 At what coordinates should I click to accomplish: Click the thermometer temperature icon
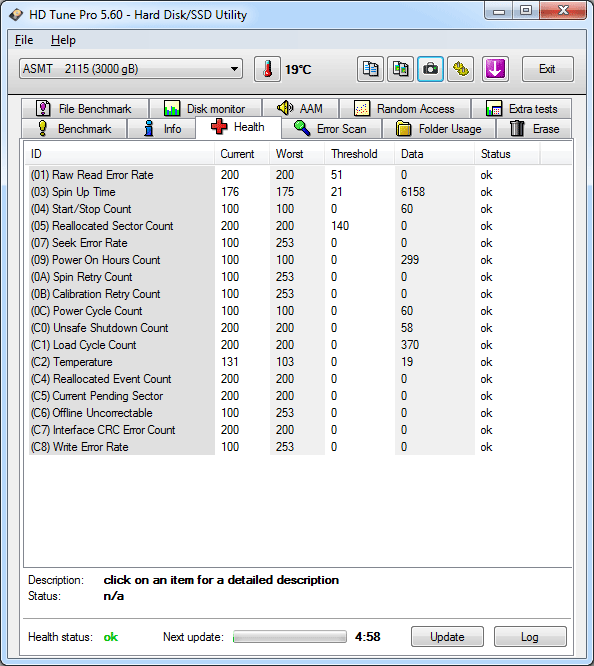267,69
